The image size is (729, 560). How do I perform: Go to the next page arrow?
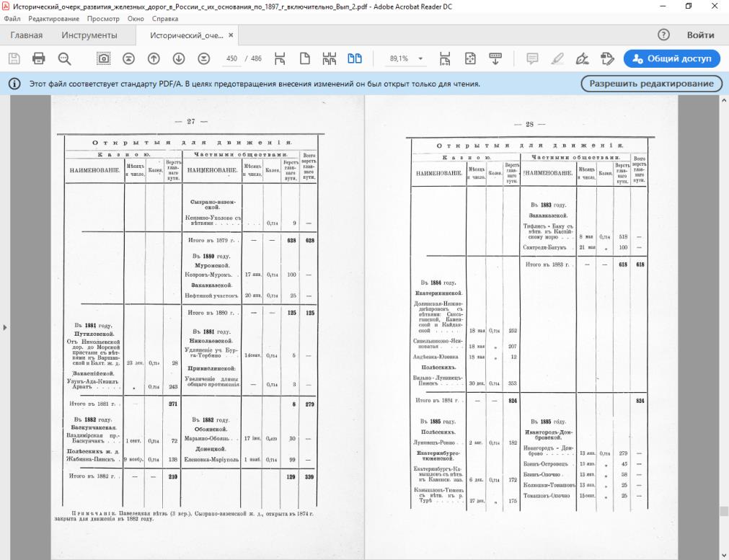pyautogui.click(x=179, y=59)
